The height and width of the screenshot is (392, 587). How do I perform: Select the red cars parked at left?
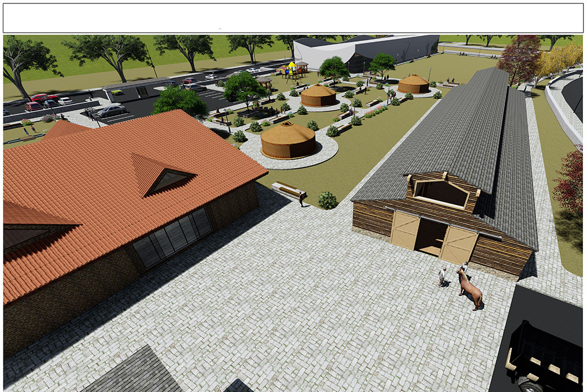(x=39, y=101)
